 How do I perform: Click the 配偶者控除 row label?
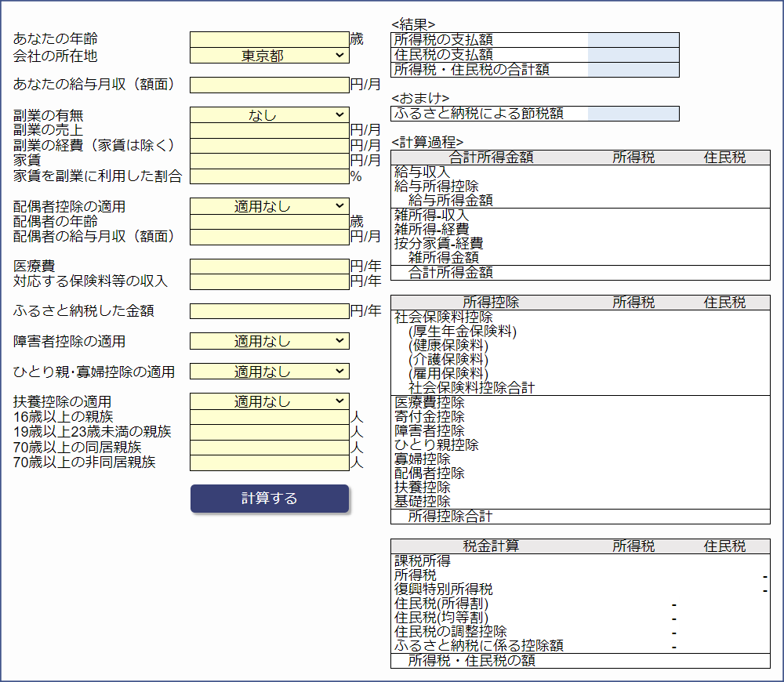click(430, 473)
